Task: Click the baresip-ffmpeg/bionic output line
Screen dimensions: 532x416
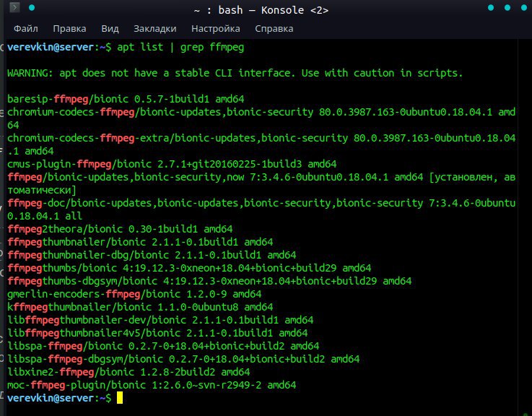Action: pyautogui.click(x=126, y=99)
